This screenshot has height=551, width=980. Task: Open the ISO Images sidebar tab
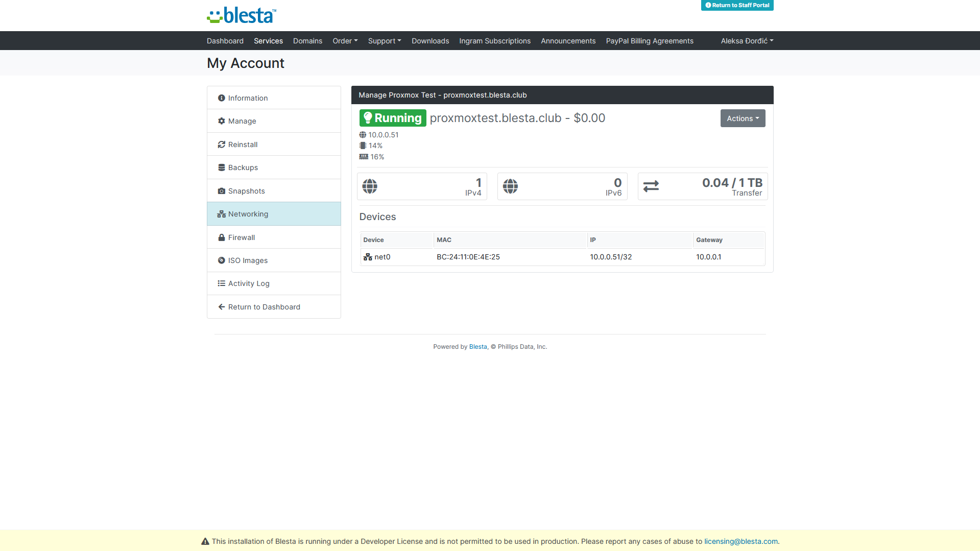(x=274, y=260)
